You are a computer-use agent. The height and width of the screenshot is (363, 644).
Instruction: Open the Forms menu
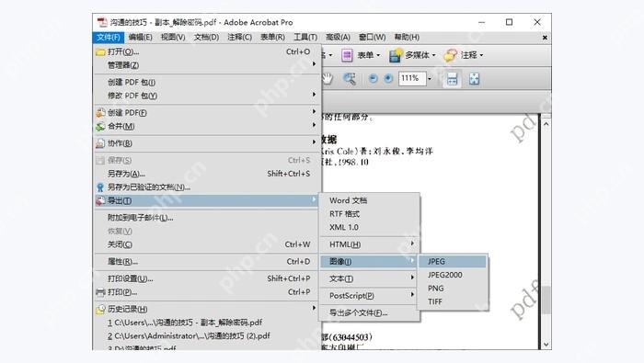272,38
